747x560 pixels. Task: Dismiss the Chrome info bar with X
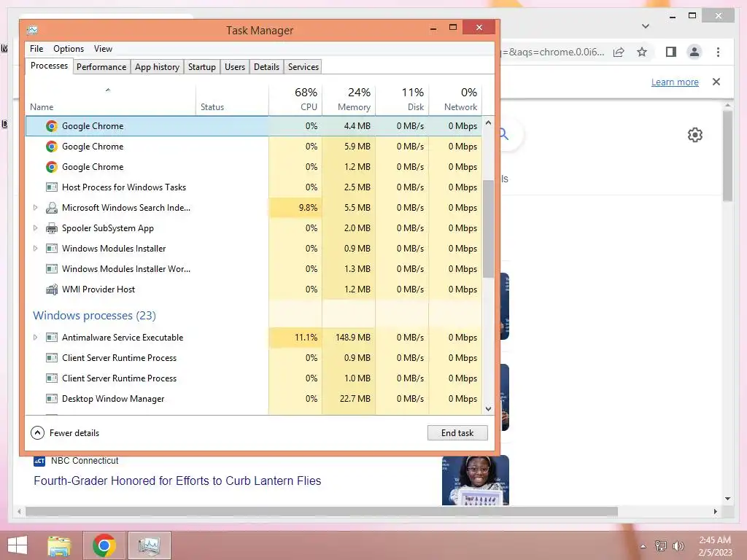click(x=716, y=82)
